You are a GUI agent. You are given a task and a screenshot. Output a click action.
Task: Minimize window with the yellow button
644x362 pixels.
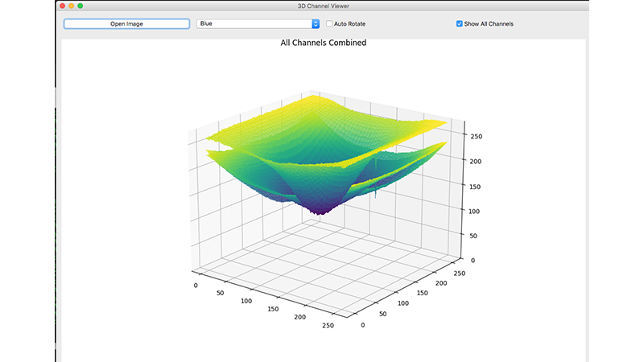click(x=72, y=6)
